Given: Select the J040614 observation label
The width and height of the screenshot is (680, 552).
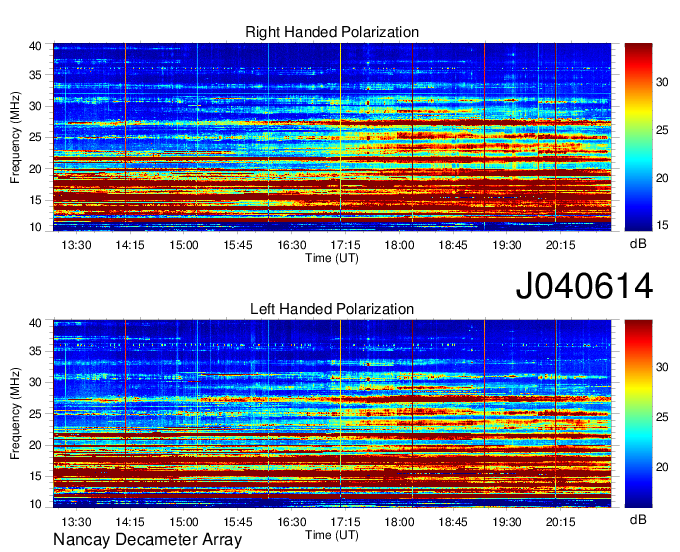Looking at the screenshot, I should 584,286.
